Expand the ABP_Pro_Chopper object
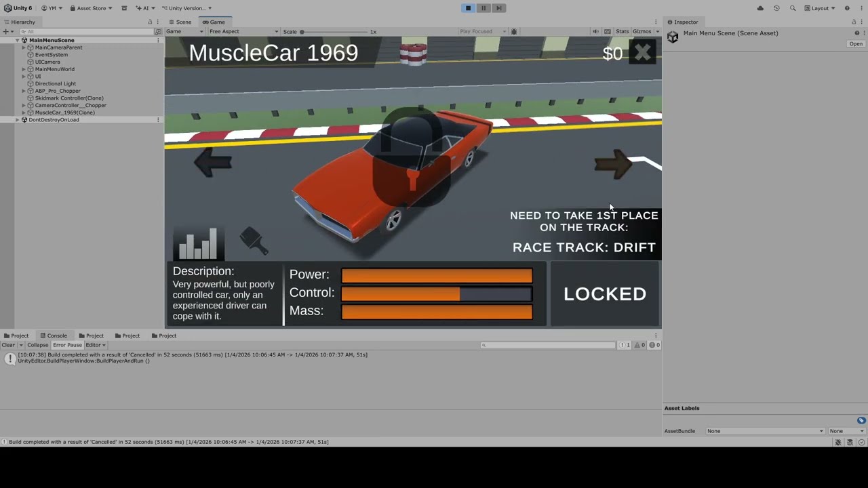 tap(24, 91)
